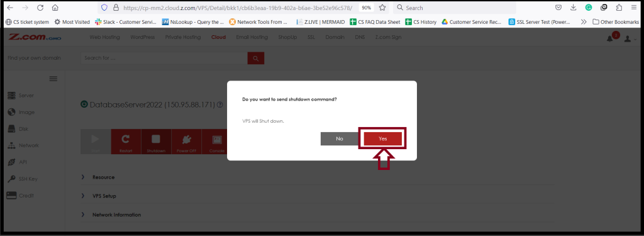Select the Cloud menu item
This screenshot has height=236, width=644.
pyautogui.click(x=218, y=37)
